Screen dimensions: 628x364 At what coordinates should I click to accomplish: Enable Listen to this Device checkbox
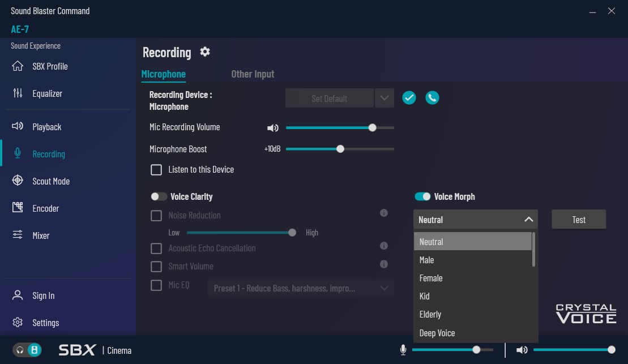click(156, 170)
